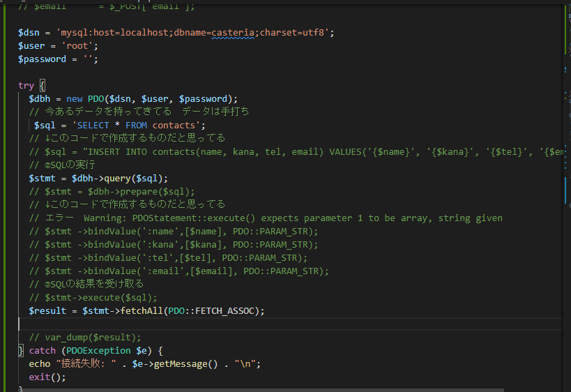Viewport: 571px width, 392px height.
Task: Click the commented $stmt->execute($sql) line
Action: click(x=93, y=298)
